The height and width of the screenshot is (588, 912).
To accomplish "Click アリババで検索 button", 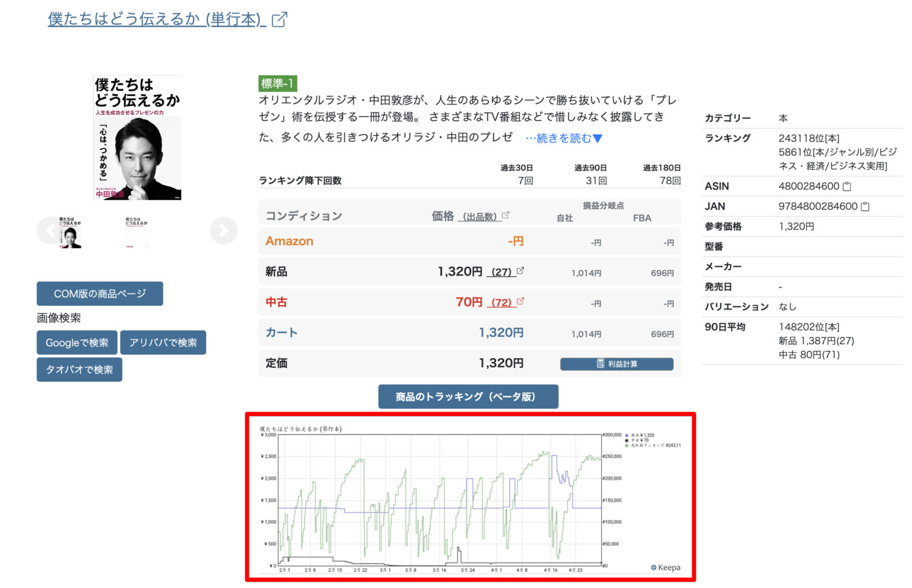I will coord(163,342).
